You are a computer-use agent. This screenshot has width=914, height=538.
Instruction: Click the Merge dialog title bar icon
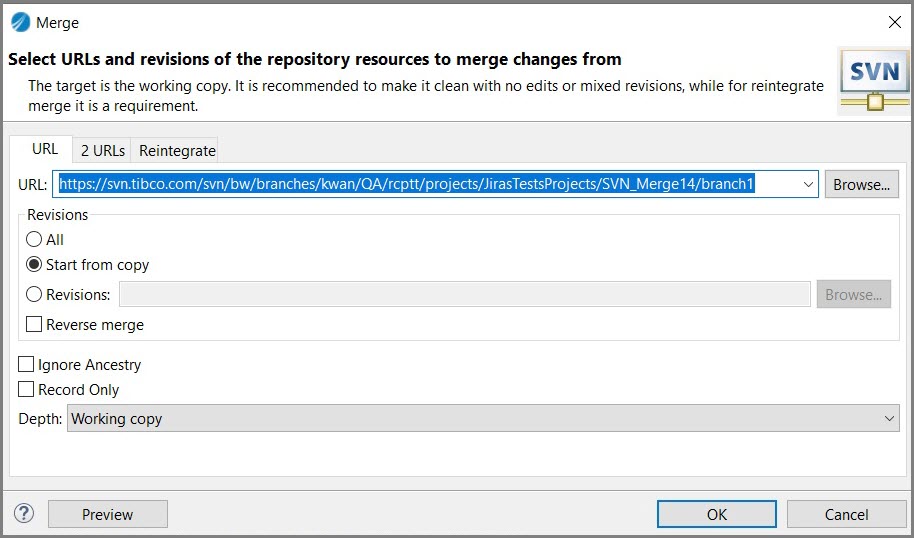[x=20, y=22]
